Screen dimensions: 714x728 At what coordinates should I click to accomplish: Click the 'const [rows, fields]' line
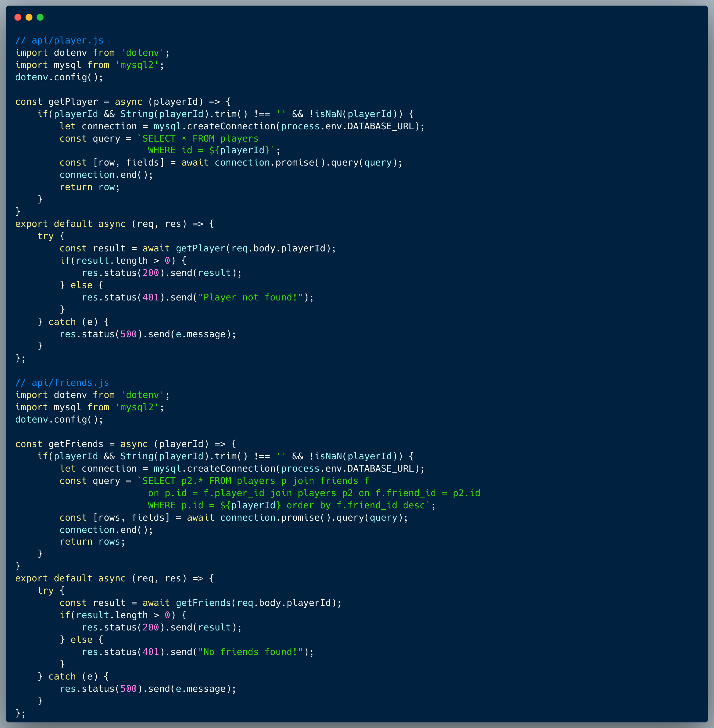tap(234, 517)
